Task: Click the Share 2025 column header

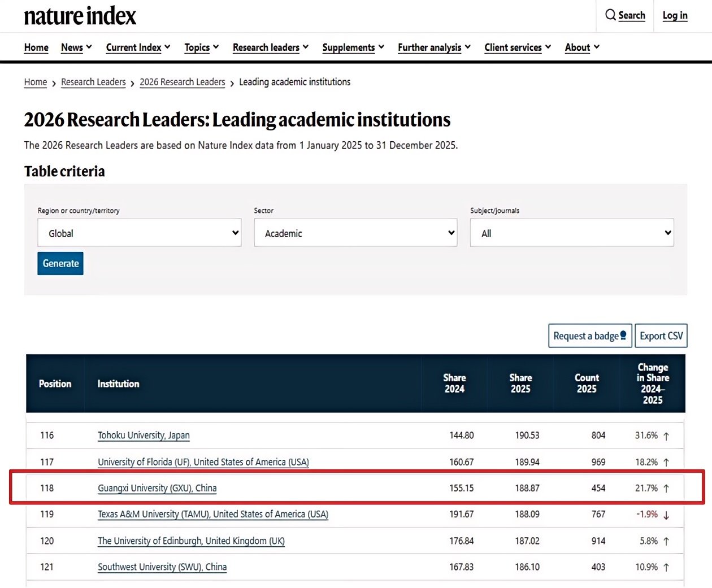Action: click(x=520, y=384)
